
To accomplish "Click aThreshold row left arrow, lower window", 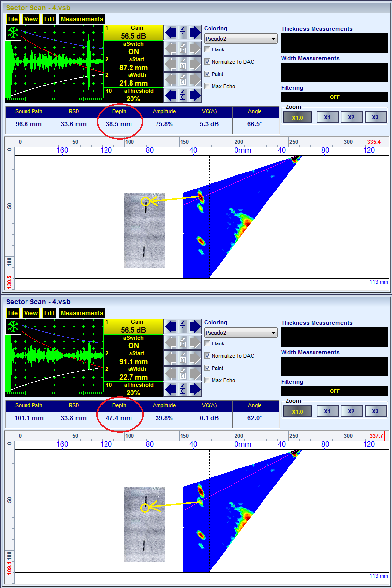I will click(170, 389).
